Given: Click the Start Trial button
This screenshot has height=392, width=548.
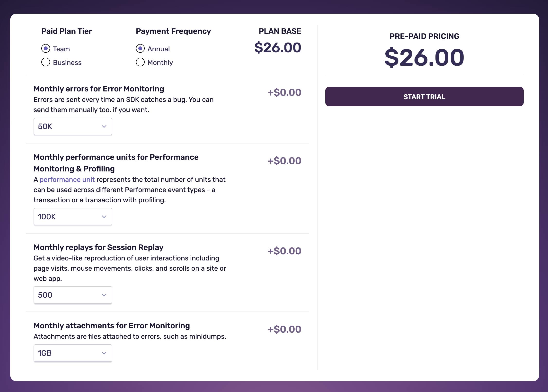Looking at the screenshot, I should (424, 97).
